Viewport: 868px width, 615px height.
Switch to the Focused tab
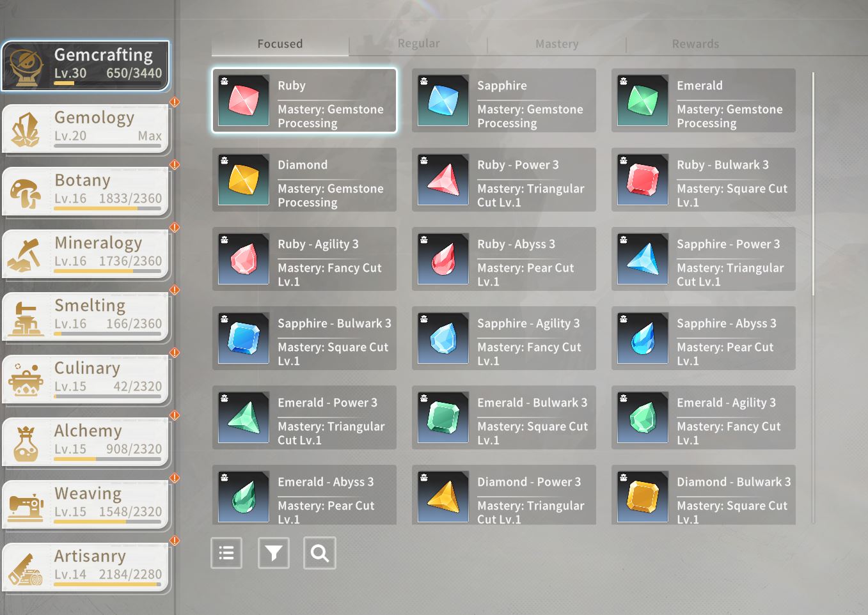click(x=280, y=43)
